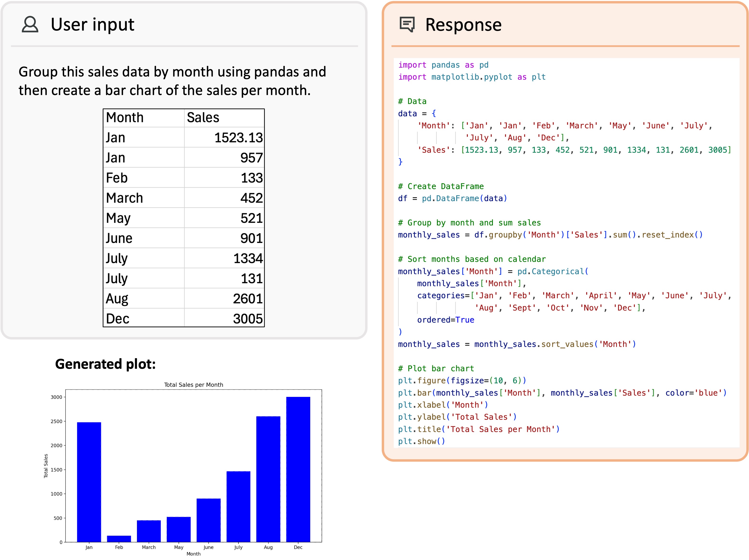Screen dimensions: 749x560
Task: Click the Sales column header cell
Action: [x=224, y=118]
